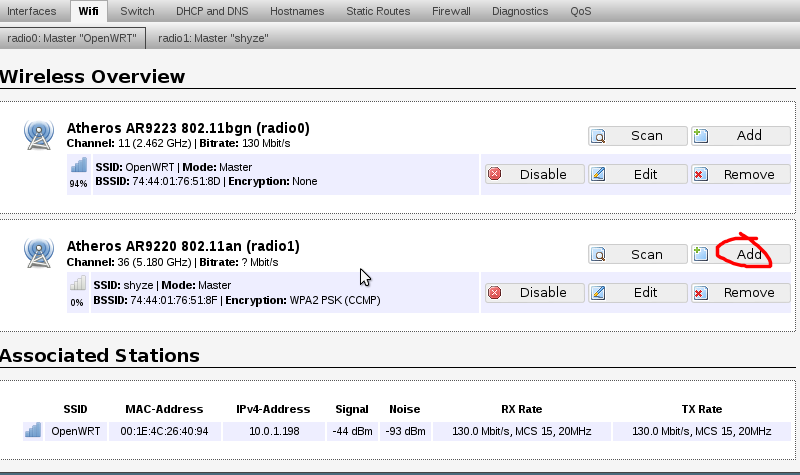Viewport: 800px width, 475px height.
Task: Click the -44 dBm signal value
Action: [x=353, y=431]
